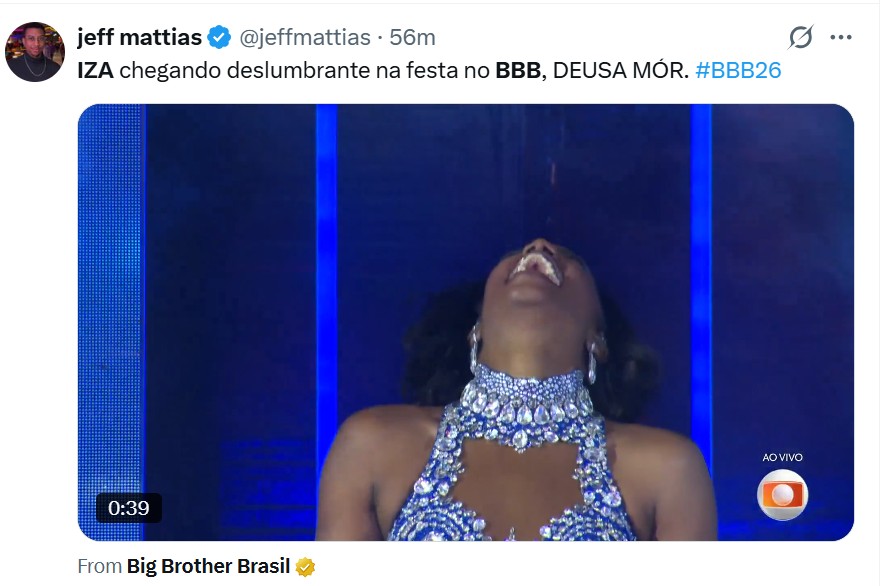
Task: Click the bold word IZA in the post
Action: [x=95, y=70]
